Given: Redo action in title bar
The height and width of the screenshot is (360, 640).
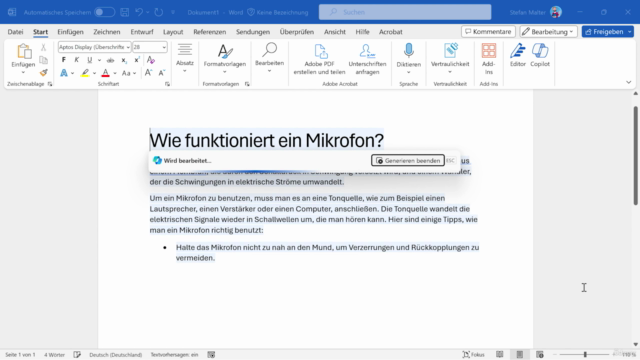Looking at the screenshot, I should click(x=158, y=12).
